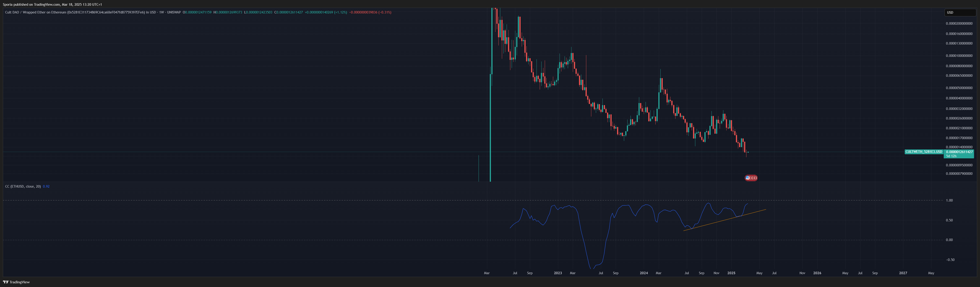Click the low value L0.0000012423503
Viewport: 980px width, 287px height.
(x=258, y=12)
